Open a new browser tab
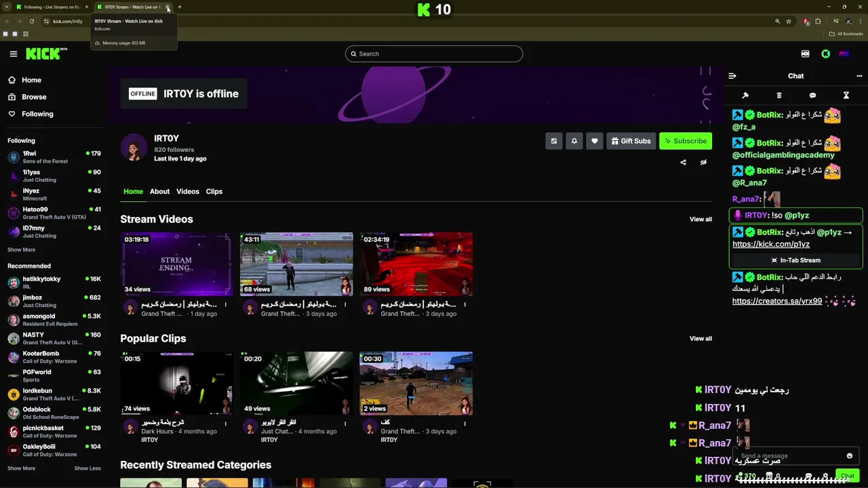 (x=180, y=7)
